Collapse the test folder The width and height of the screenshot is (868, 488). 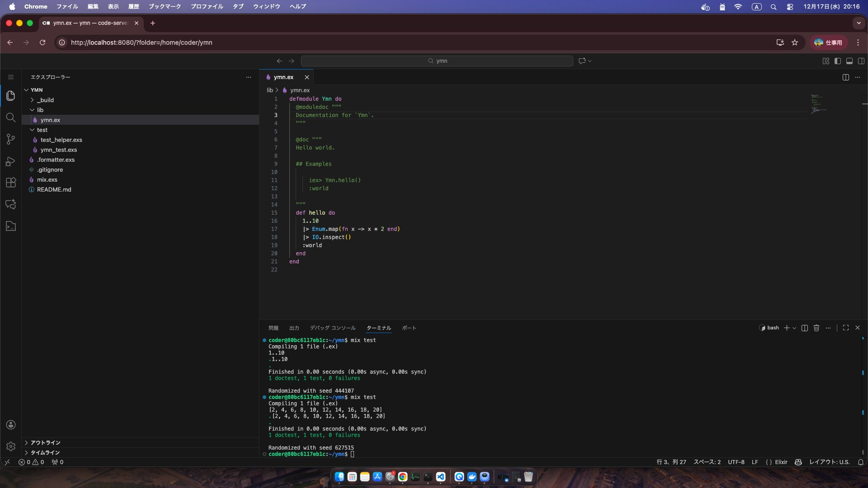42,130
